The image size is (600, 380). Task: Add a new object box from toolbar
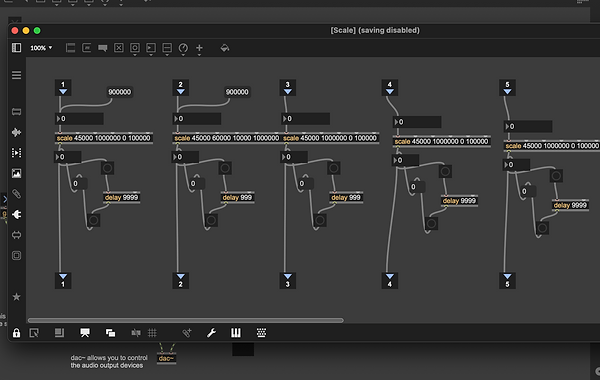[x=70, y=48]
